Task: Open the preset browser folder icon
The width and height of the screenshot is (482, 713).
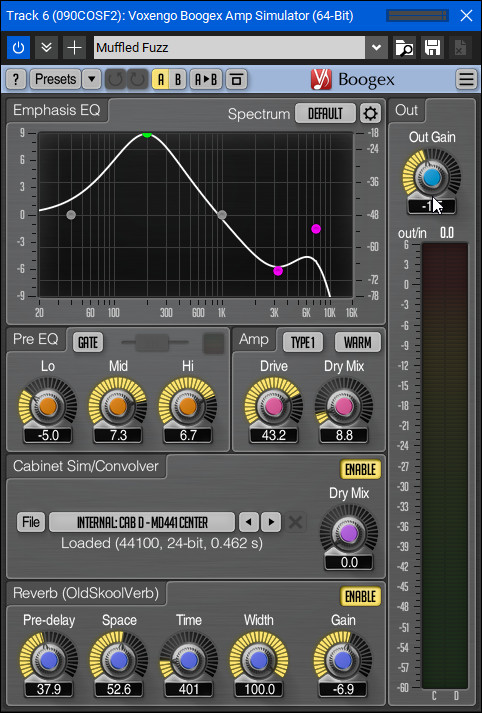Action: point(404,47)
